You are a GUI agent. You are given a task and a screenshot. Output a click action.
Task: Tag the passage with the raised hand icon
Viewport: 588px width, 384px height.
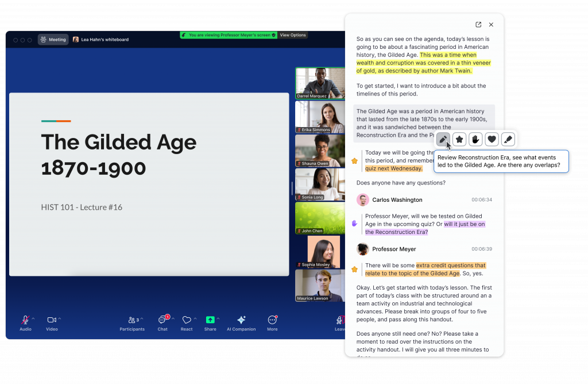click(475, 139)
